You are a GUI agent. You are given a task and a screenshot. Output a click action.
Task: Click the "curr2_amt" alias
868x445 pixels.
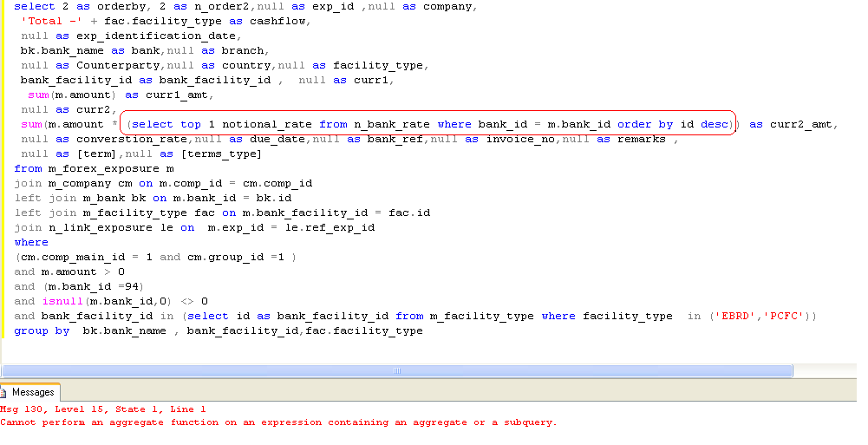coord(801,125)
